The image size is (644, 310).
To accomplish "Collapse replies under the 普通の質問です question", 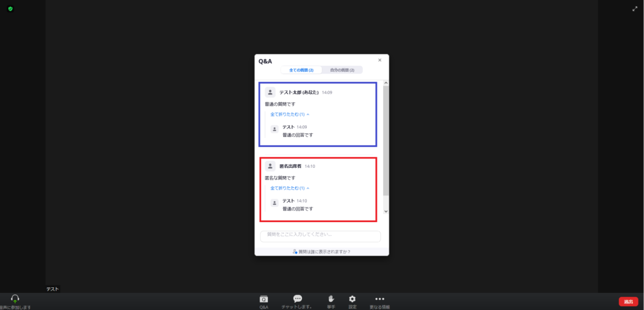I will (289, 114).
